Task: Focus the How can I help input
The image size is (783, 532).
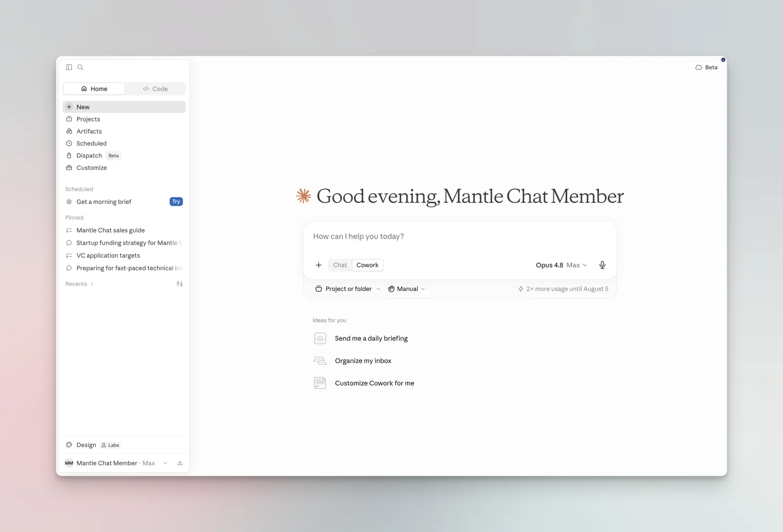Action: click(x=460, y=237)
